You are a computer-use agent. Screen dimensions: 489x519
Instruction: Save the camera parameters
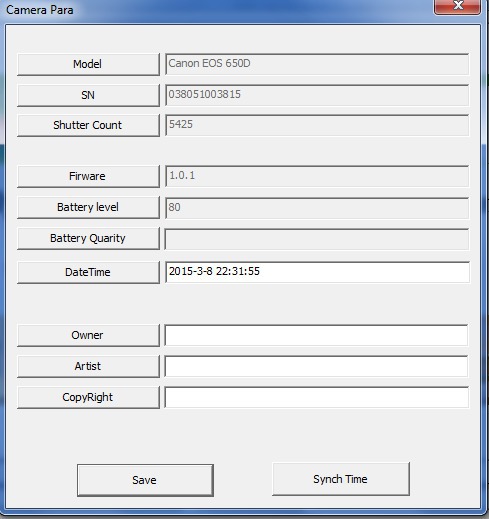click(145, 480)
